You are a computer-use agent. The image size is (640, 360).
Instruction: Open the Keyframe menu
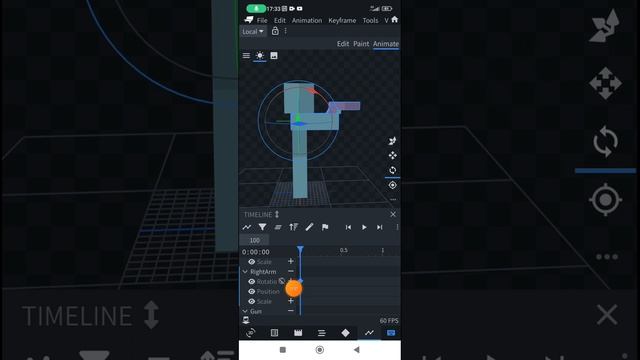342,20
